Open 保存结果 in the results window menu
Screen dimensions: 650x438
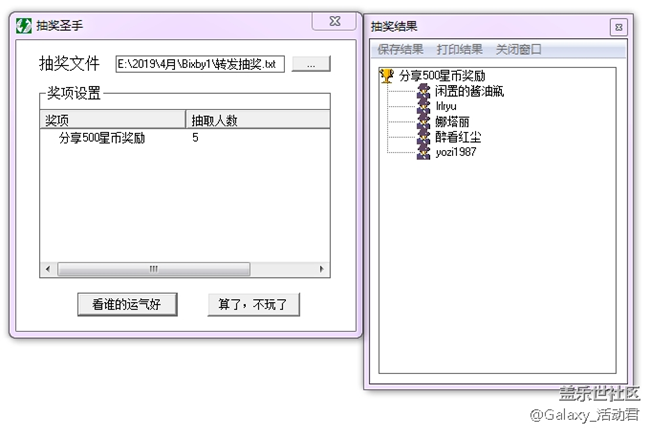(400, 49)
